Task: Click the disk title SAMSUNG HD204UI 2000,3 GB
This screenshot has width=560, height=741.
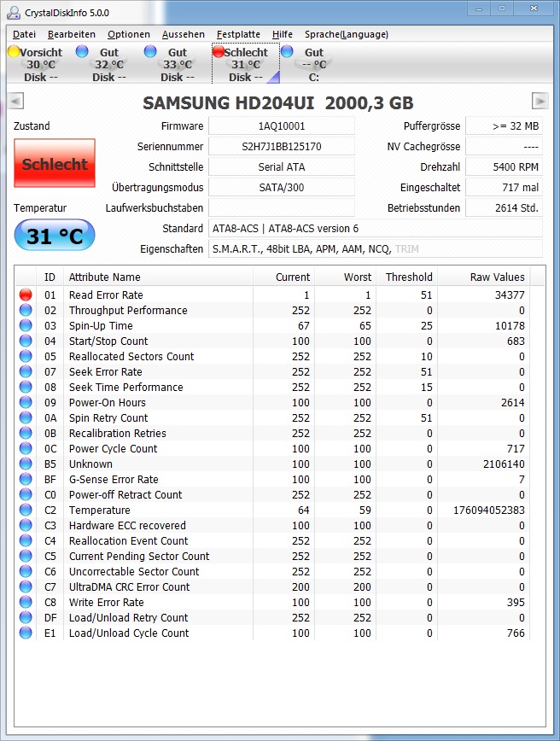Action: pyautogui.click(x=278, y=102)
